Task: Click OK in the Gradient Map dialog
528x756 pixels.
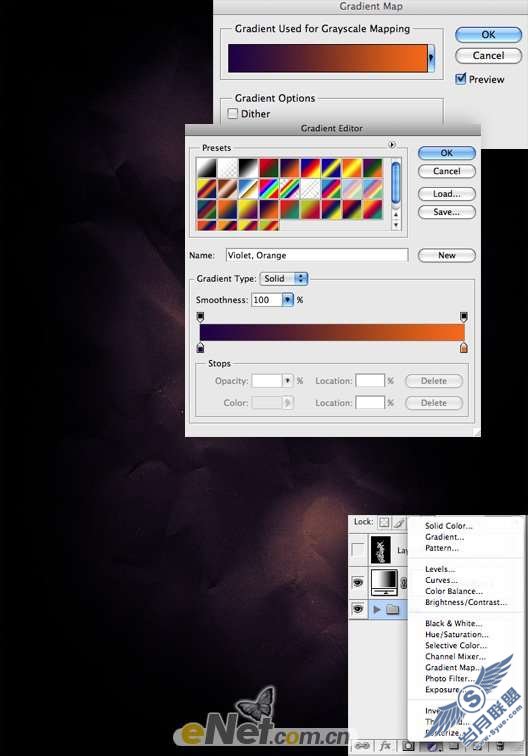Action: 488,35
